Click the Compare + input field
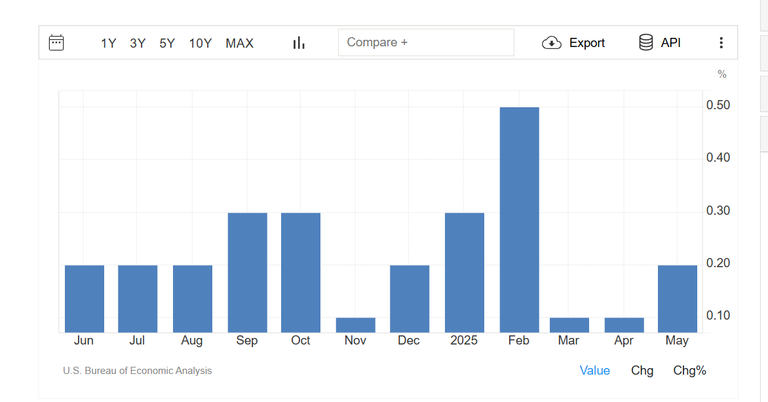The width and height of the screenshot is (768, 402). (x=426, y=42)
